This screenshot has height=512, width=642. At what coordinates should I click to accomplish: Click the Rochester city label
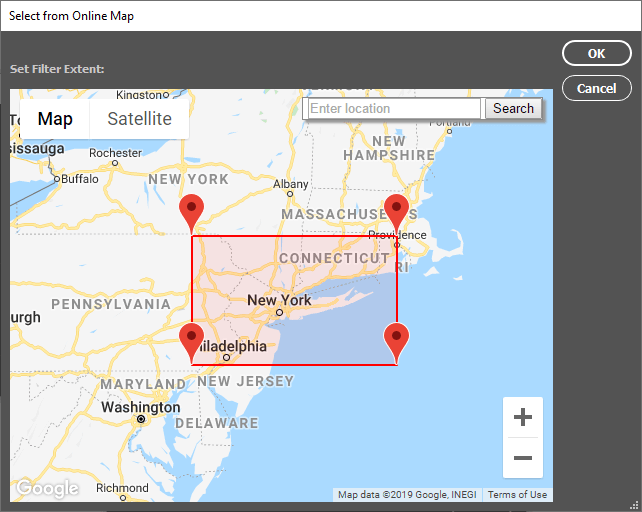[x=115, y=153]
